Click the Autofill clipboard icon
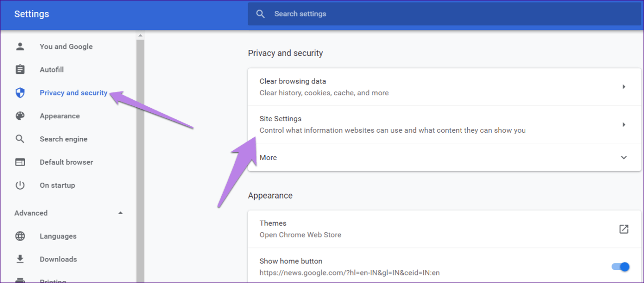 tap(20, 69)
